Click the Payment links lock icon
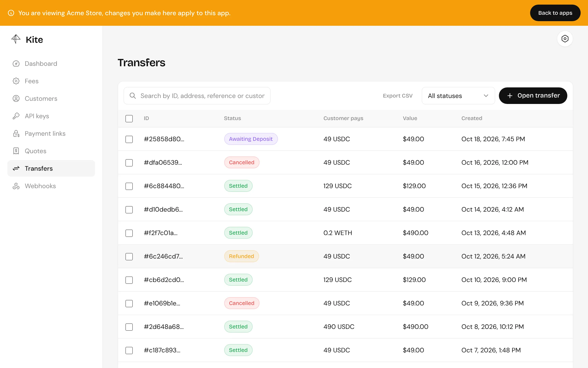 point(16,134)
